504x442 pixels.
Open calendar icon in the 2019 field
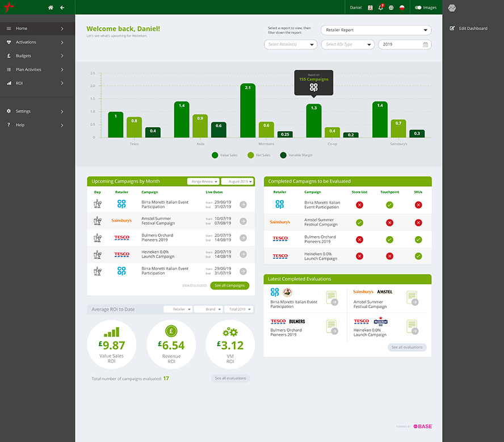(x=425, y=44)
